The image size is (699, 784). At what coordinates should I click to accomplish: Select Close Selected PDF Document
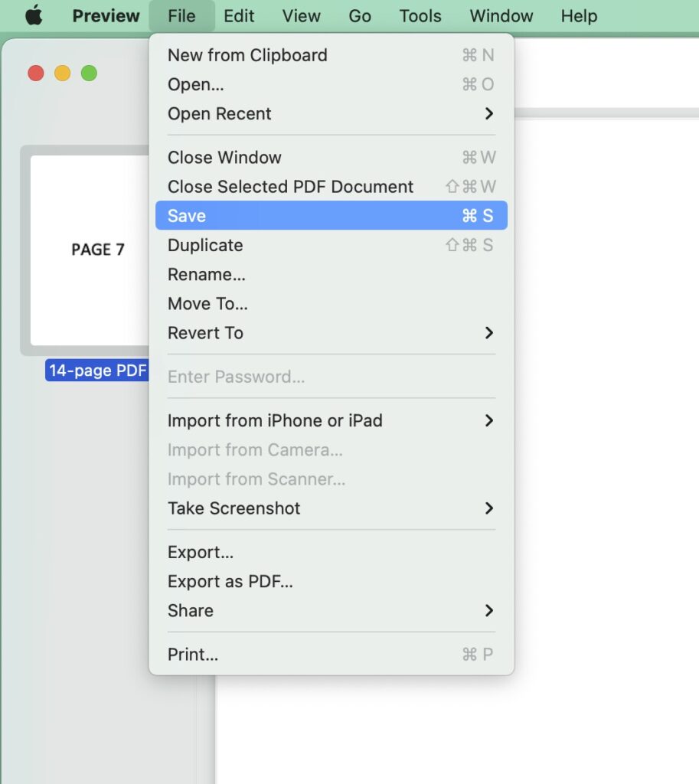(290, 187)
